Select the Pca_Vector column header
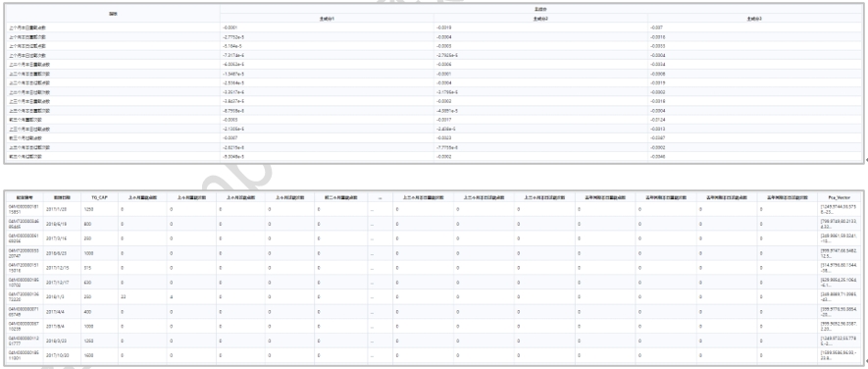 tap(840, 197)
